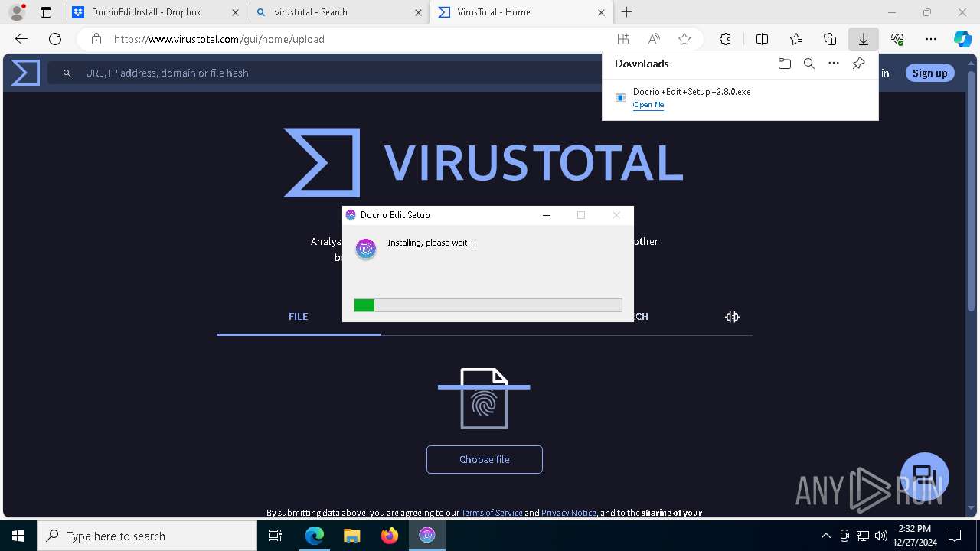Open the VirusTotal API icon tab
This screenshot has height=551, width=980.
732,317
